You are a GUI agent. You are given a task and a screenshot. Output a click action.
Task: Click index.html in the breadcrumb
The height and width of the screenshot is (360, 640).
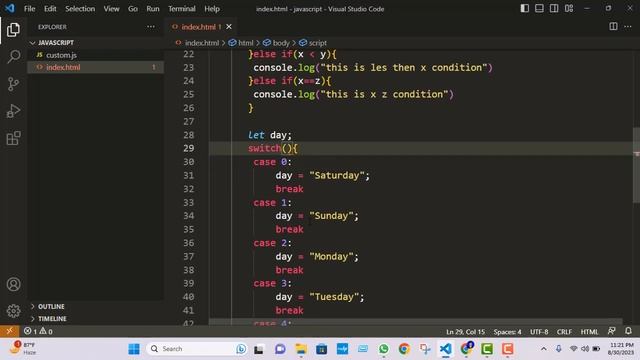tap(202, 43)
